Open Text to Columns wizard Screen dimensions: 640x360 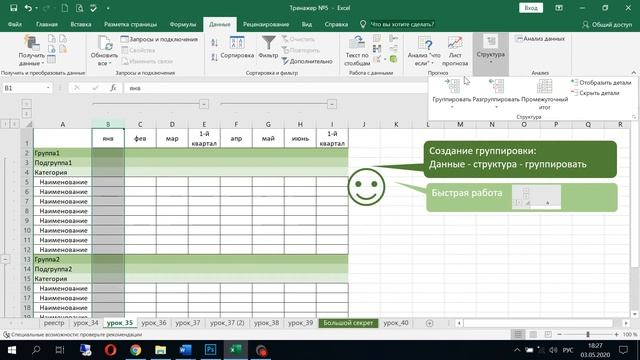(357, 51)
